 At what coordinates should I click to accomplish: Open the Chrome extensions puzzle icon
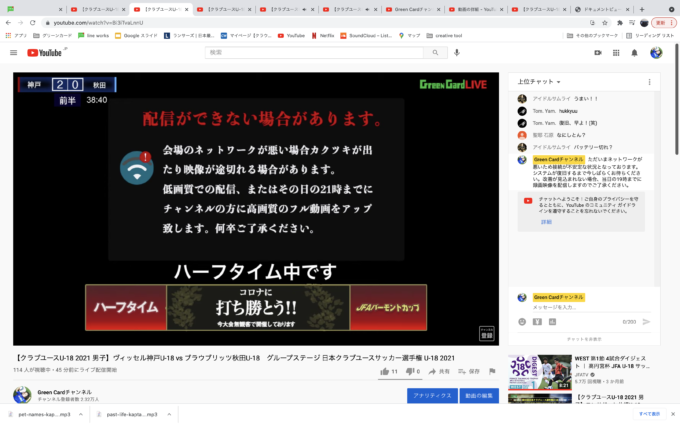click(x=620, y=23)
